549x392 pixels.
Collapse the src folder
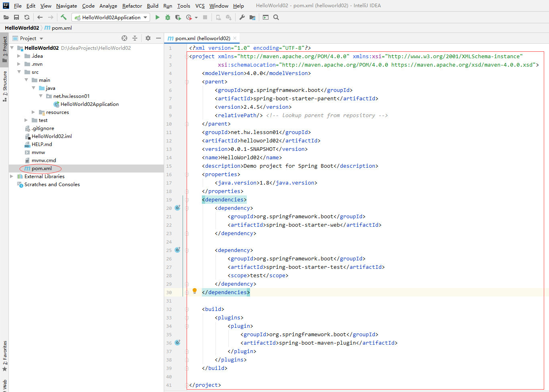click(19, 72)
